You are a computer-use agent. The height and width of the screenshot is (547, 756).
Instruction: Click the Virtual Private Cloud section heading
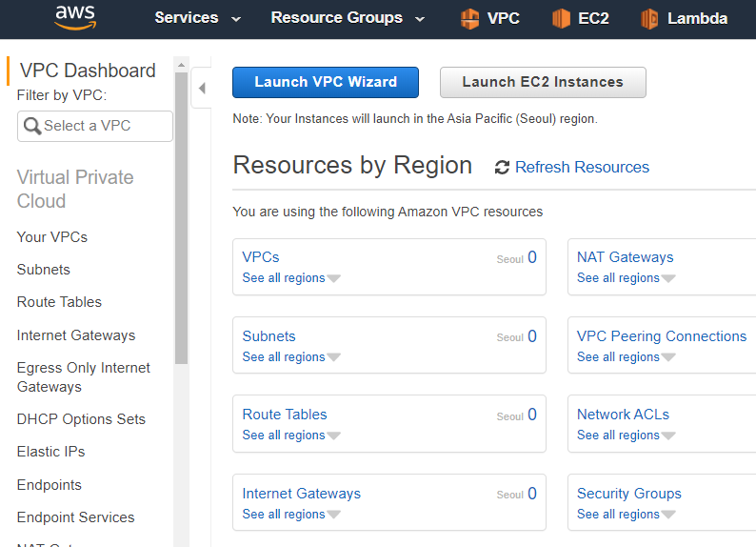pyautogui.click(x=75, y=189)
